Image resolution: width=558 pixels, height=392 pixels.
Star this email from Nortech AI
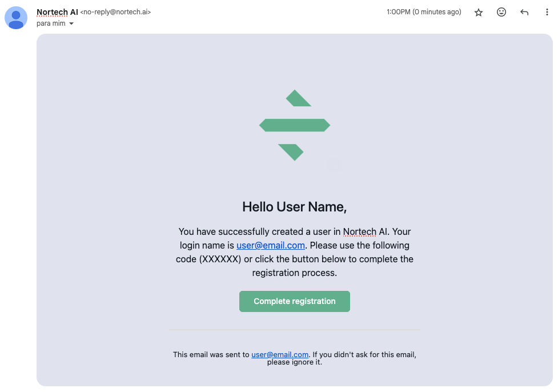click(478, 13)
